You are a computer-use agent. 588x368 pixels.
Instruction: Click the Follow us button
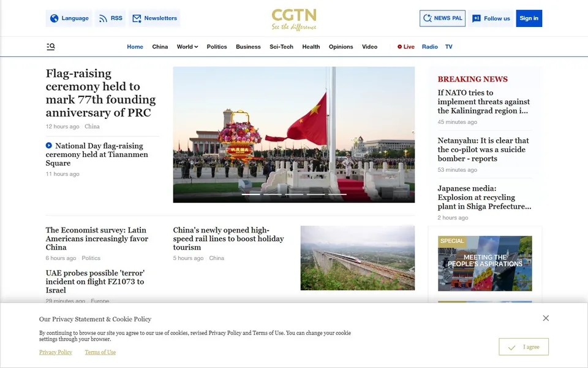tap(491, 18)
